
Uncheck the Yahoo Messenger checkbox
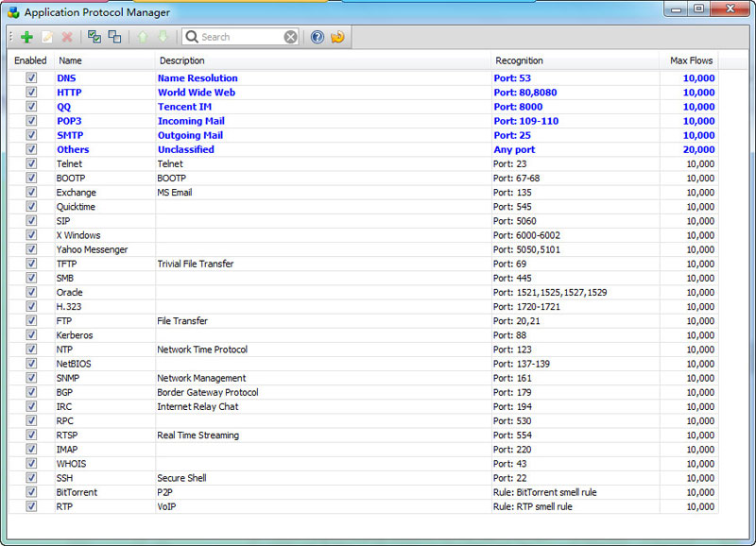(31, 249)
